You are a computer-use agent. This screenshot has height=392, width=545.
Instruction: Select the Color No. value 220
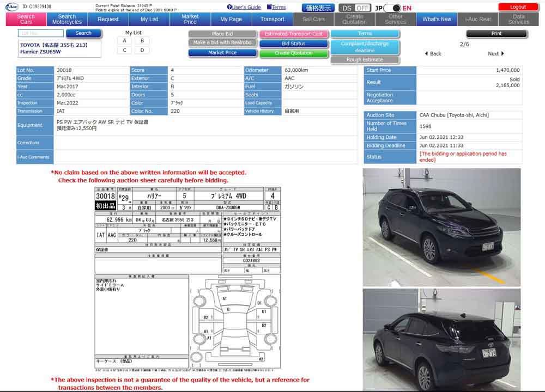tap(175, 111)
